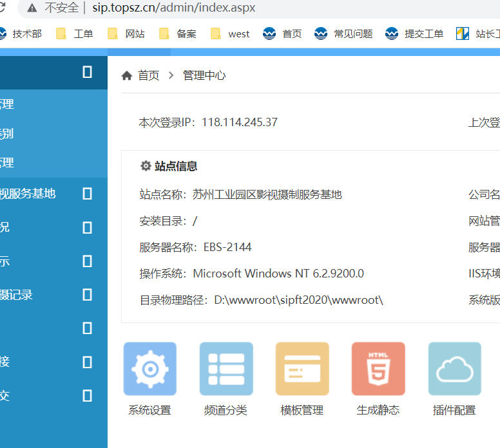Open the 系统设置 gear icon
The height and width of the screenshot is (448, 500).
[x=149, y=369]
